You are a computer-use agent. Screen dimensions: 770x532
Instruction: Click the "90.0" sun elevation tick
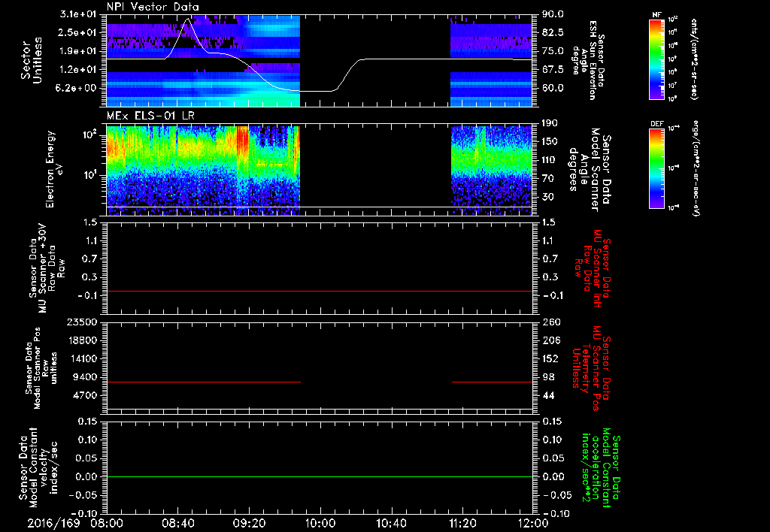click(553, 14)
